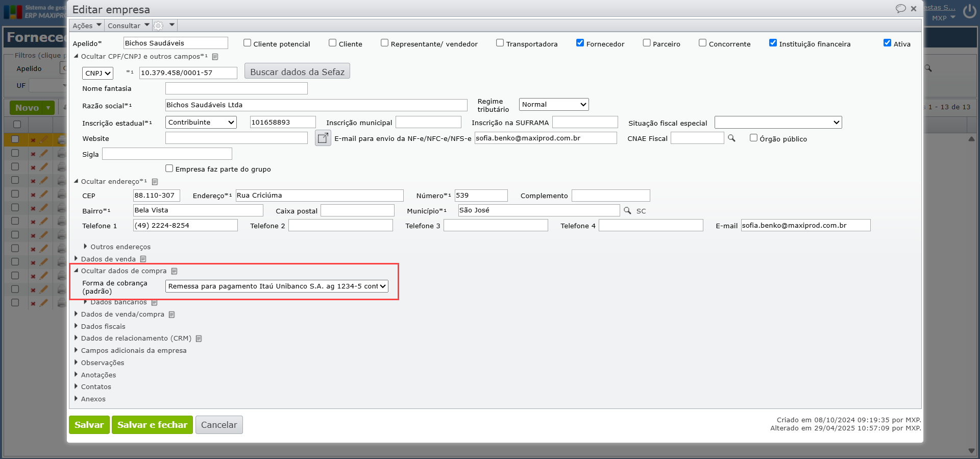
Task: Click note icon beside Dados de venda/compra
Action: 171,315
